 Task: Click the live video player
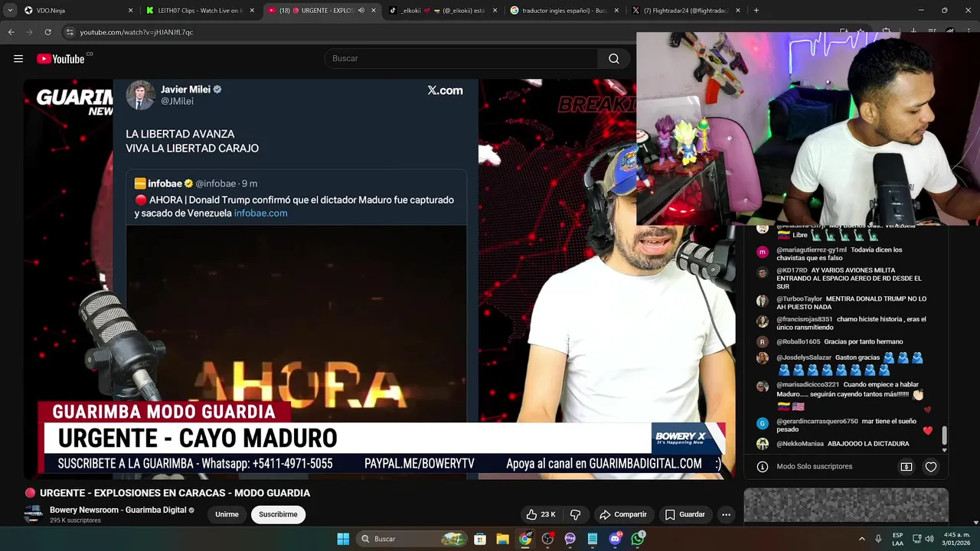point(379,279)
